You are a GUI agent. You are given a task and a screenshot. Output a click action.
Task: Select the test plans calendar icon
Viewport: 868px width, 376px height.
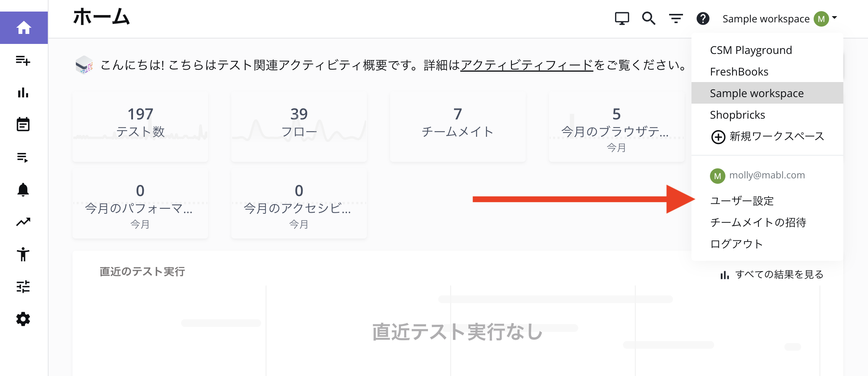(24, 125)
